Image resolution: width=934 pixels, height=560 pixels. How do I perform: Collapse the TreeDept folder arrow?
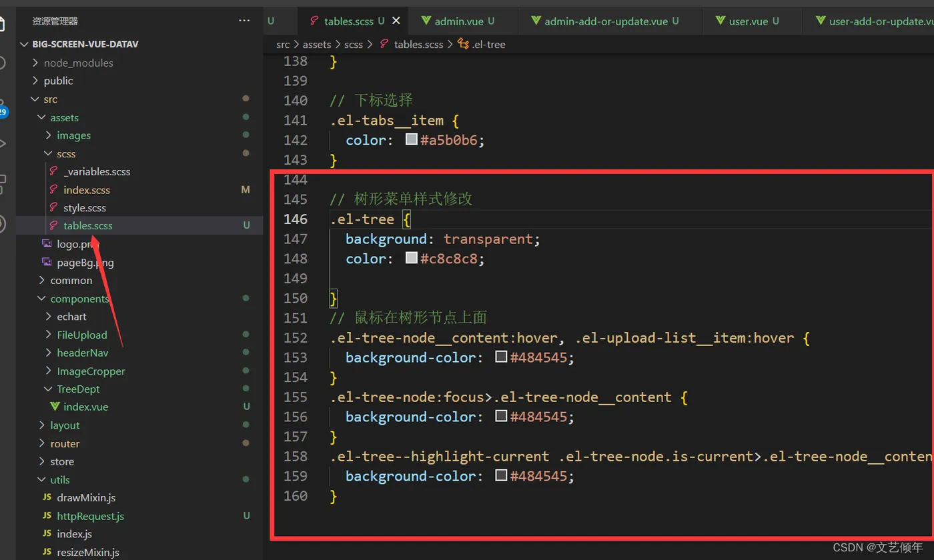point(49,389)
